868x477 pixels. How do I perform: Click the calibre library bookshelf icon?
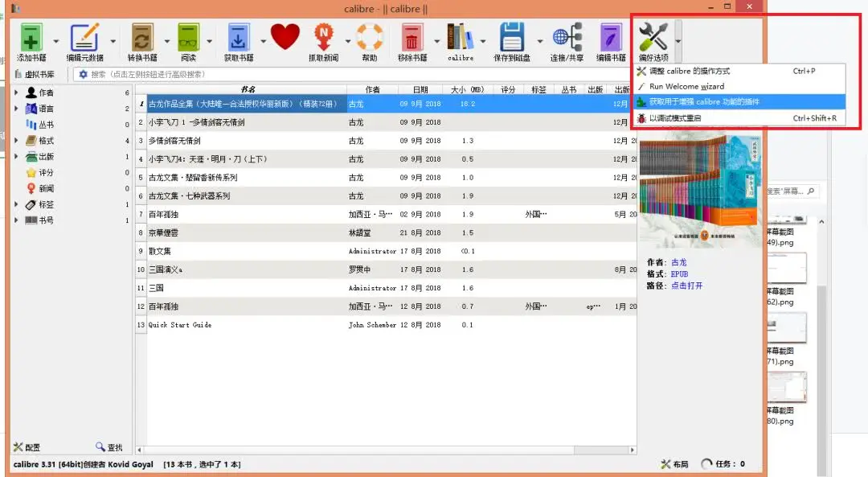point(461,38)
